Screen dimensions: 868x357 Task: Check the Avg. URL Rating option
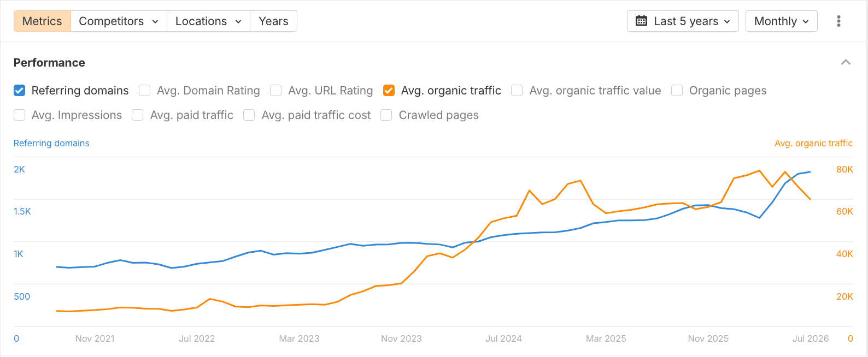(x=276, y=91)
